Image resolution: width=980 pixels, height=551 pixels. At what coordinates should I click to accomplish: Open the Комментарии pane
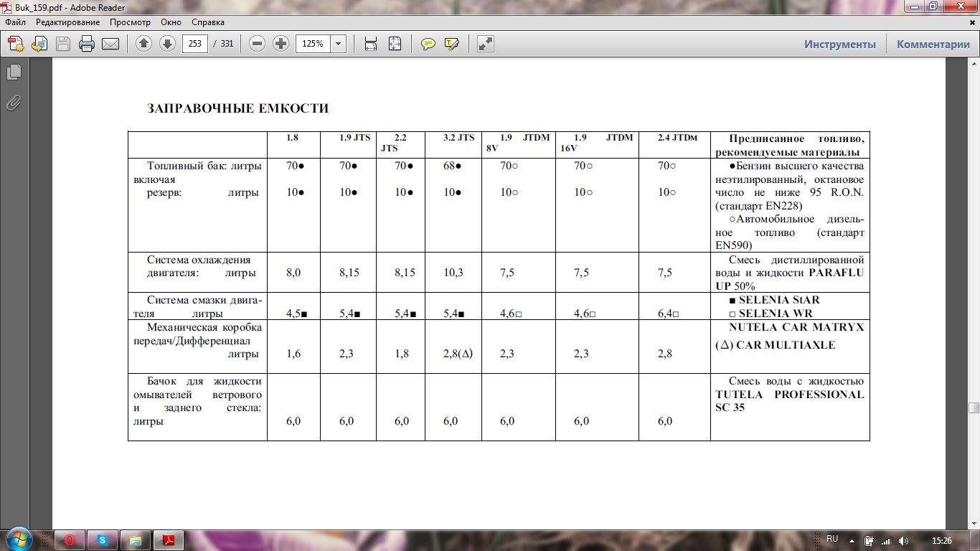(x=933, y=44)
